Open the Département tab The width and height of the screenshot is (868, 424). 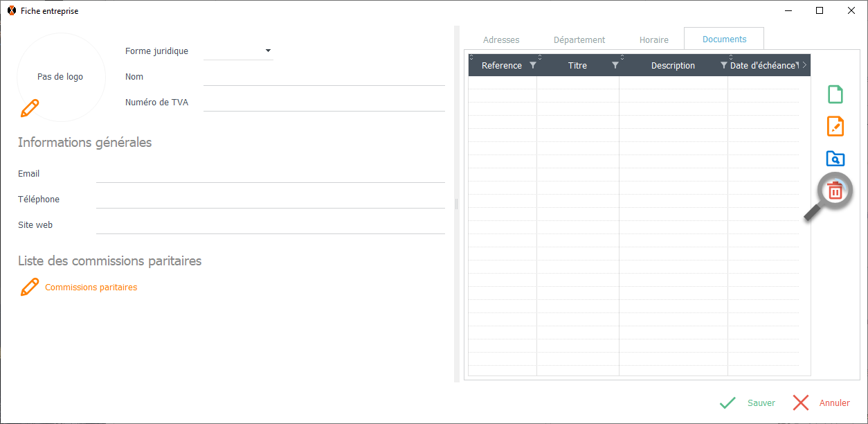tap(579, 40)
